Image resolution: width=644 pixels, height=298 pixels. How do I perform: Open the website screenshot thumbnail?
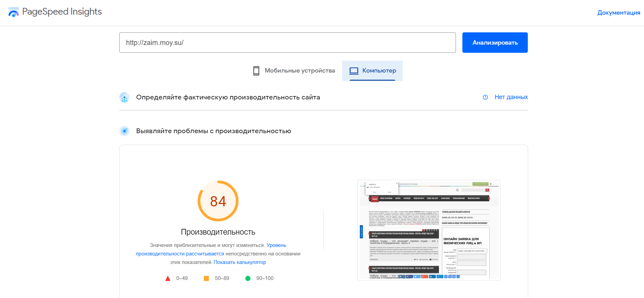pyautogui.click(x=429, y=230)
